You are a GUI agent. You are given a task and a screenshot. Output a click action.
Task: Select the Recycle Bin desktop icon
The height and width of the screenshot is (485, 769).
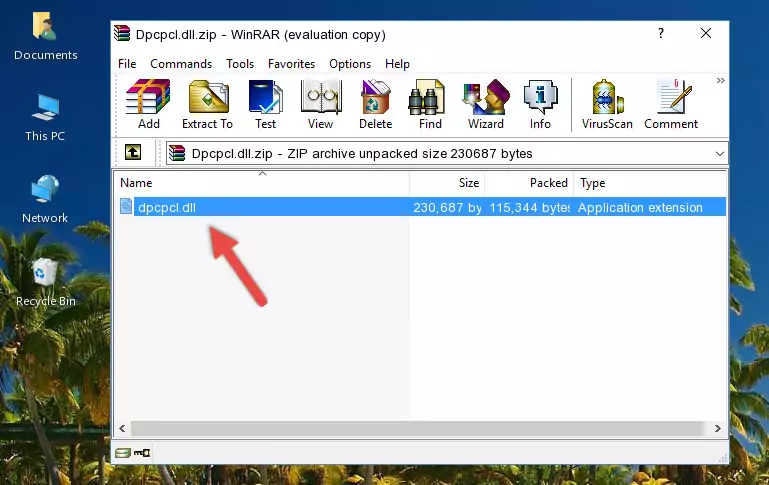(46, 283)
